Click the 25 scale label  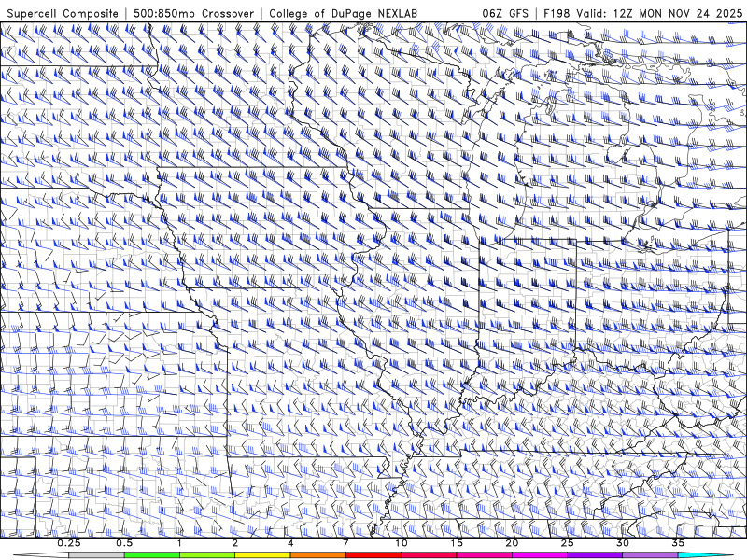[x=567, y=543]
